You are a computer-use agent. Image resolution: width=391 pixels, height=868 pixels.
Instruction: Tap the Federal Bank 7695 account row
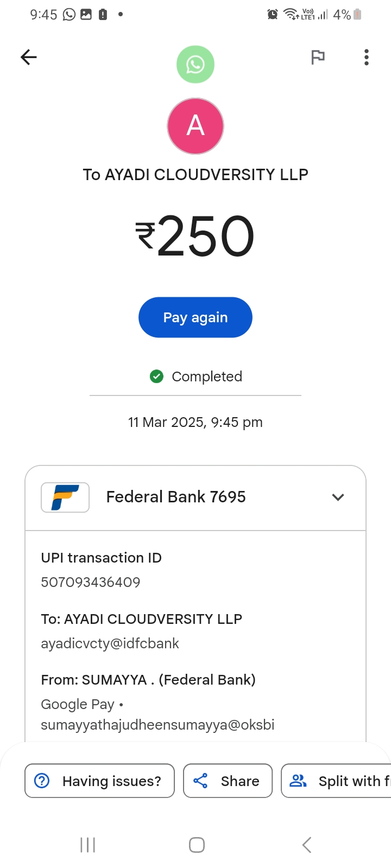[x=176, y=497]
